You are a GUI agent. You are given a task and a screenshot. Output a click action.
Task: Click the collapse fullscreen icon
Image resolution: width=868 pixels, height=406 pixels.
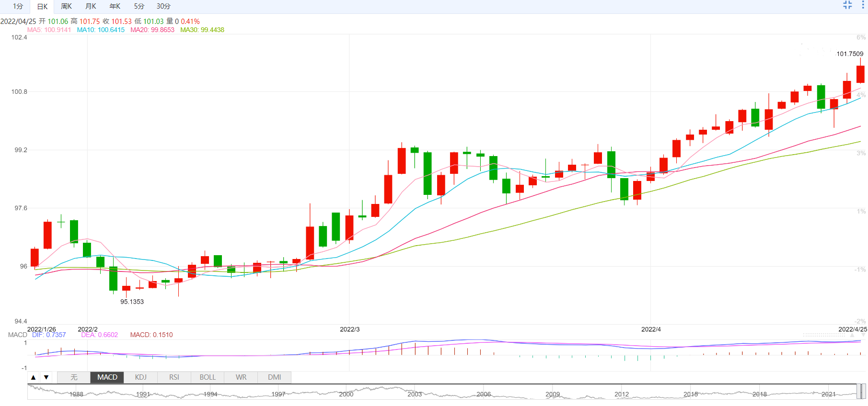pyautogui.click(x=847, y=5)
